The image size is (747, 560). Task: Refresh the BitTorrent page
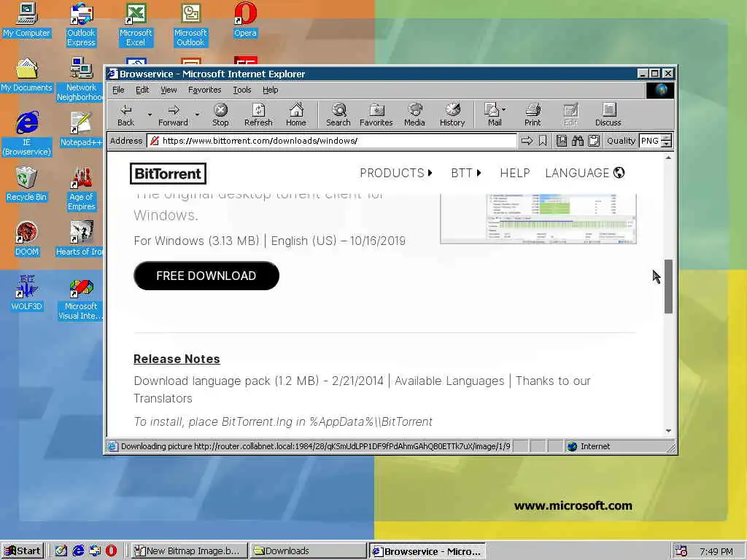[x=258, y=114]
